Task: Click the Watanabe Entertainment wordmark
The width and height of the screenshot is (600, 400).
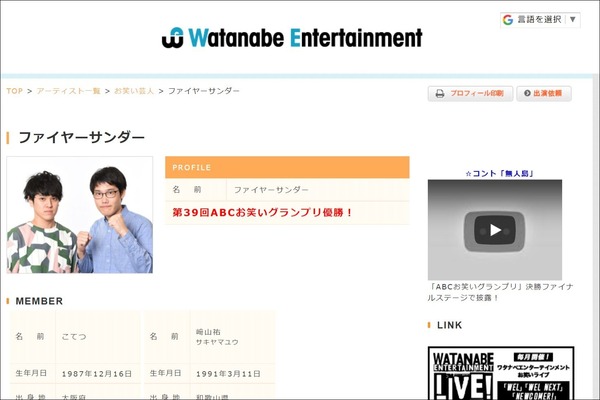Action: (305, 38)
